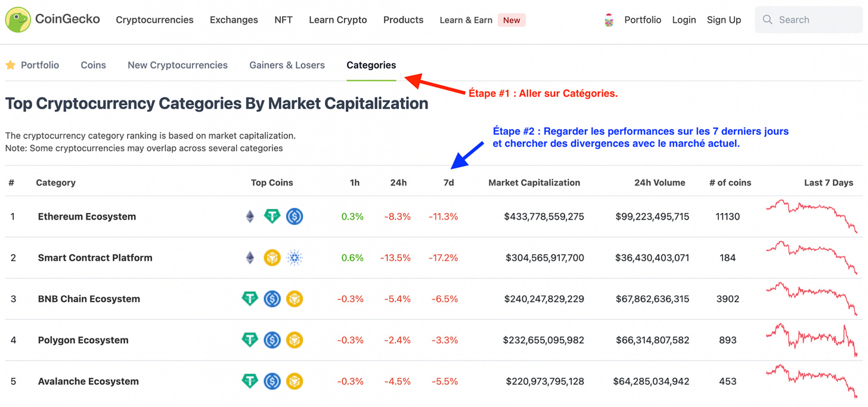The width and height of the screenshot is (868, 407).
Task: Open the candy jar icon near Portfolio
Action: 609,20
